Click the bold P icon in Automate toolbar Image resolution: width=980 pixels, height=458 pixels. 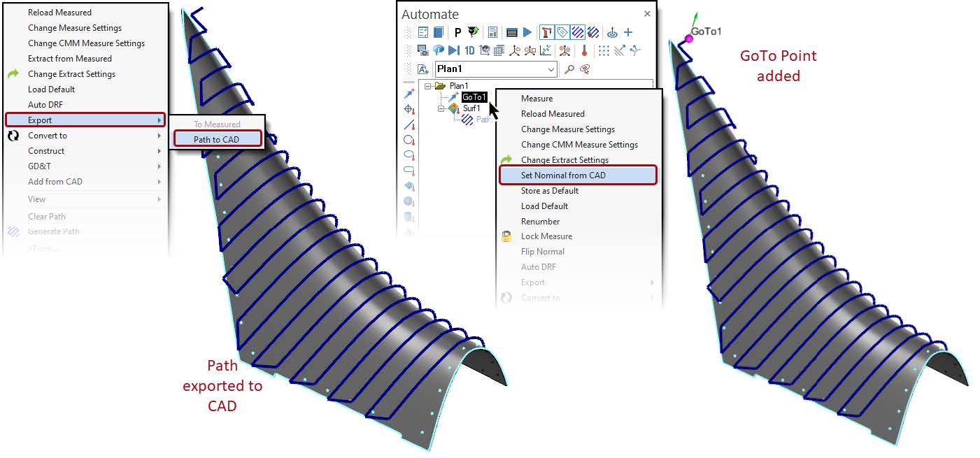tap(457, 32)
